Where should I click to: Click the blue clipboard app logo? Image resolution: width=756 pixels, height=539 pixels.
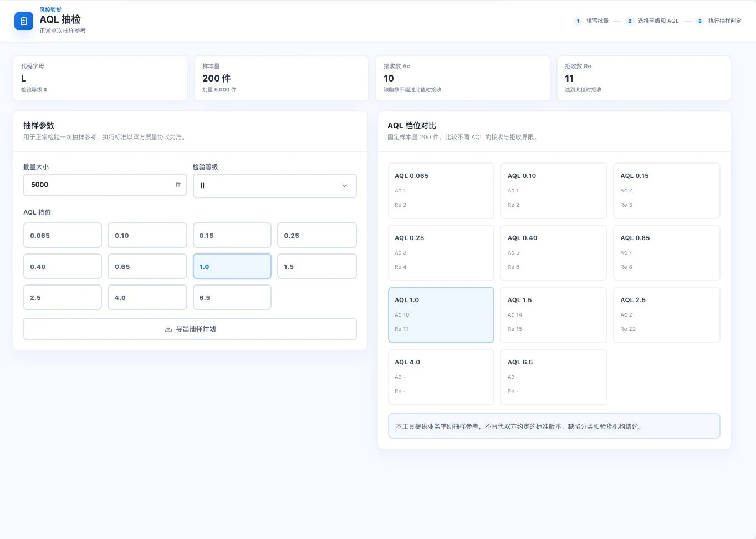[23, 21]
